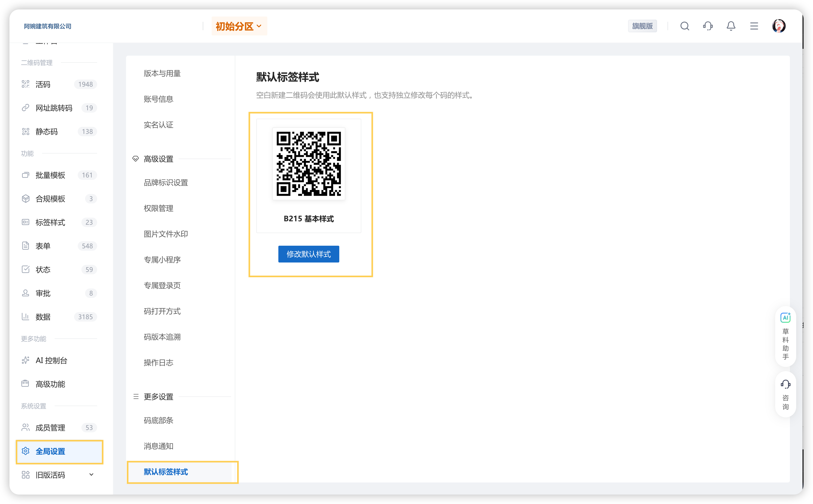813x504 pixels.
Task: Open the hamburger menu icon in header
Action: [754, 26]
